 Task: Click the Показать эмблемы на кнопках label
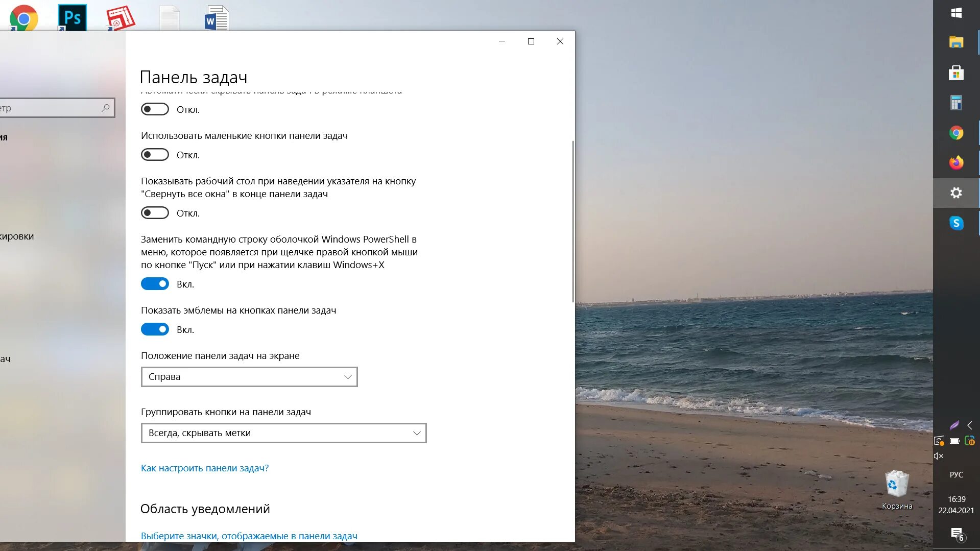coord(238,310)
